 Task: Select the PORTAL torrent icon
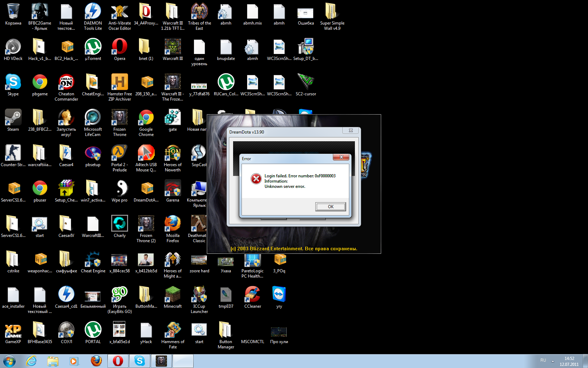pyautogui.click(x=93, y=333)
